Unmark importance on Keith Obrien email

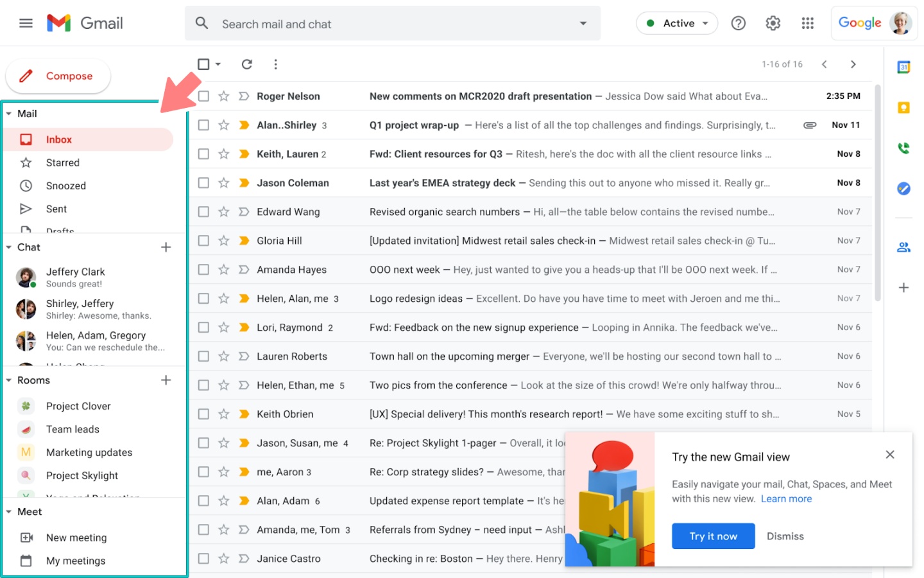[244, 414]
